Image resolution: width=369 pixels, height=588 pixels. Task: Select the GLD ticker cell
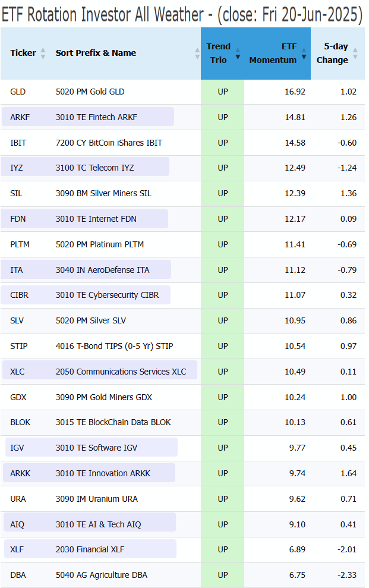(18, 92)
